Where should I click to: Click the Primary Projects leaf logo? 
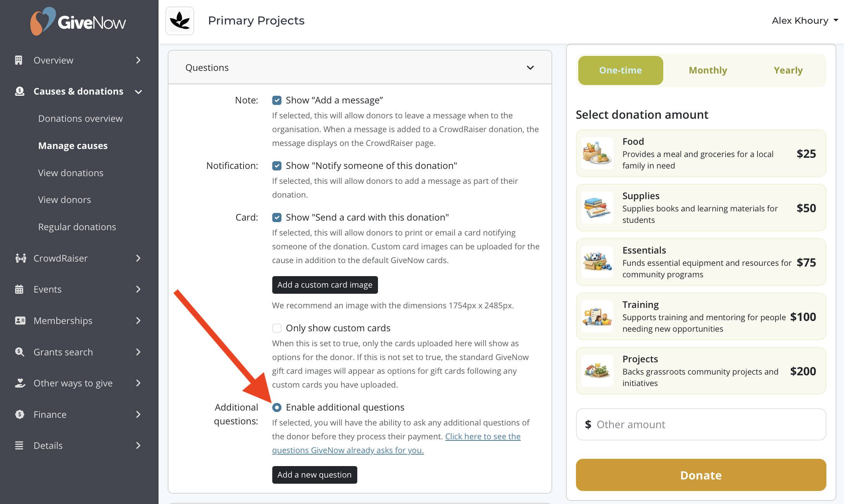click(x=180, y=21)
